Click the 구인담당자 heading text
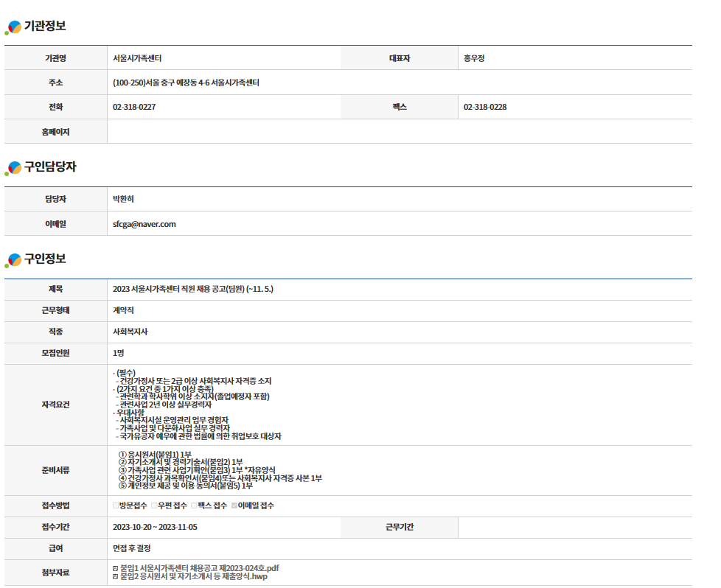 tap(50, 167)
